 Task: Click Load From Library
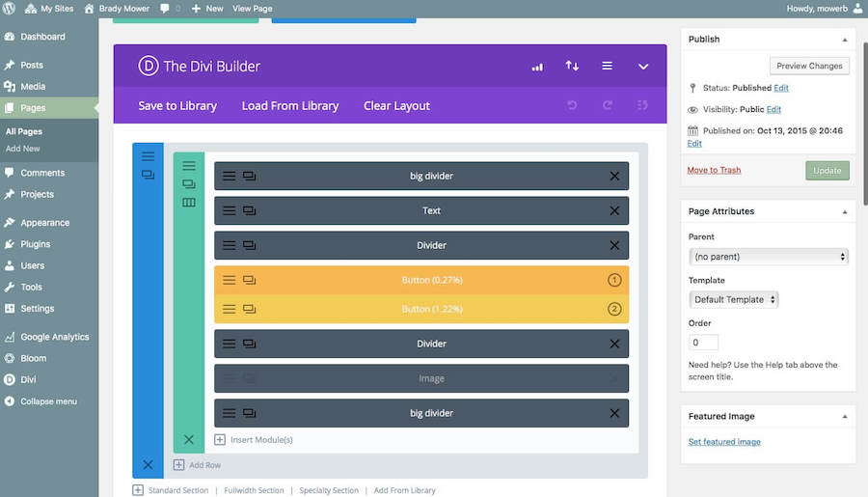290,106
